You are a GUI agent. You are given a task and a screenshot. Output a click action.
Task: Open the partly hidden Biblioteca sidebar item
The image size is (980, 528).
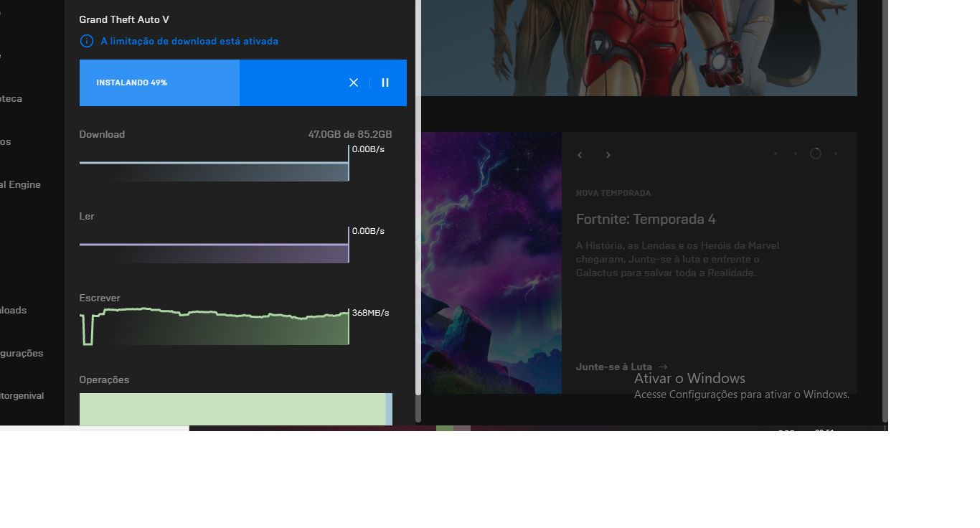pyautogui.click(x=11, y=98)
